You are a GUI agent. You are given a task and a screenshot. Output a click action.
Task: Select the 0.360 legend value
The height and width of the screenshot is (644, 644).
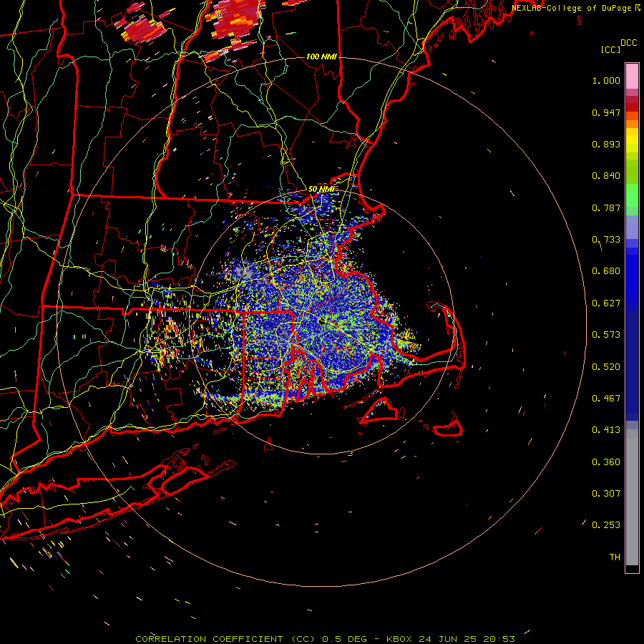pyautogui.click(x=606, y=462)
